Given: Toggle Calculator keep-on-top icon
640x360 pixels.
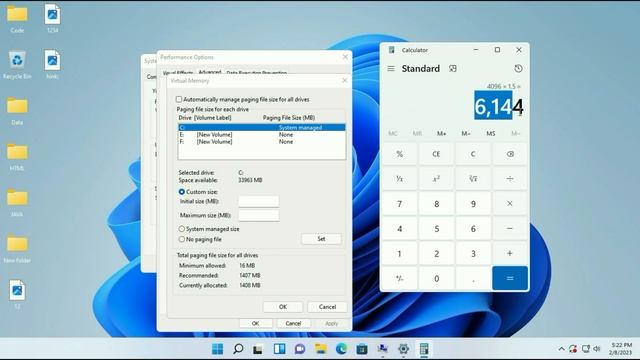Looking at the screenshot, I should click(453, 69).
